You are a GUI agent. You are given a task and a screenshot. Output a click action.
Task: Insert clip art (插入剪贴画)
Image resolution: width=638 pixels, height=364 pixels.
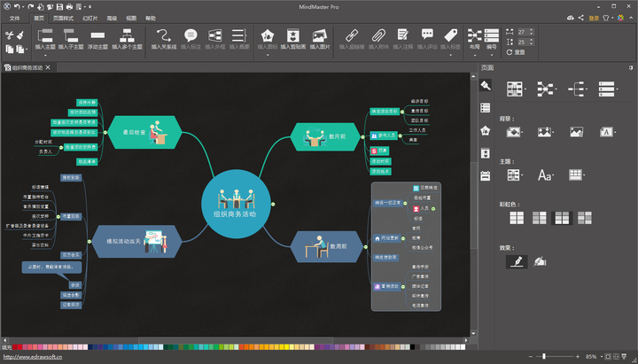tap(293, 40)
